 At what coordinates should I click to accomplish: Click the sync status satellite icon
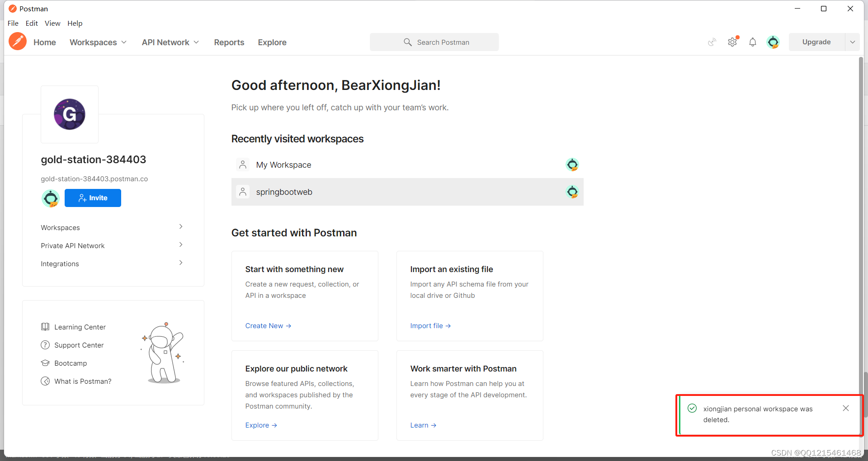tap(712, 42)
